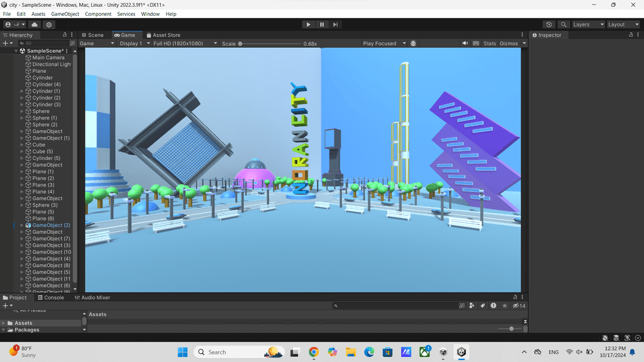
Task: Open the SampleScene options kebab menu
Action: click(x=67, y=51)
